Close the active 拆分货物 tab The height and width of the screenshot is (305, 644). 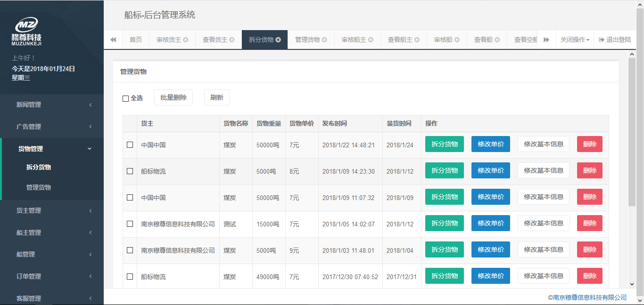coord(278,40)
